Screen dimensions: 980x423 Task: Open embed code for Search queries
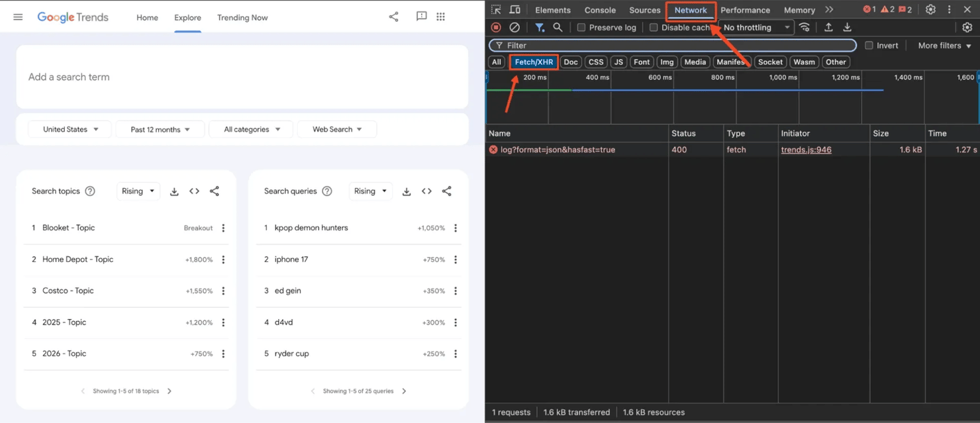(426, 191)
